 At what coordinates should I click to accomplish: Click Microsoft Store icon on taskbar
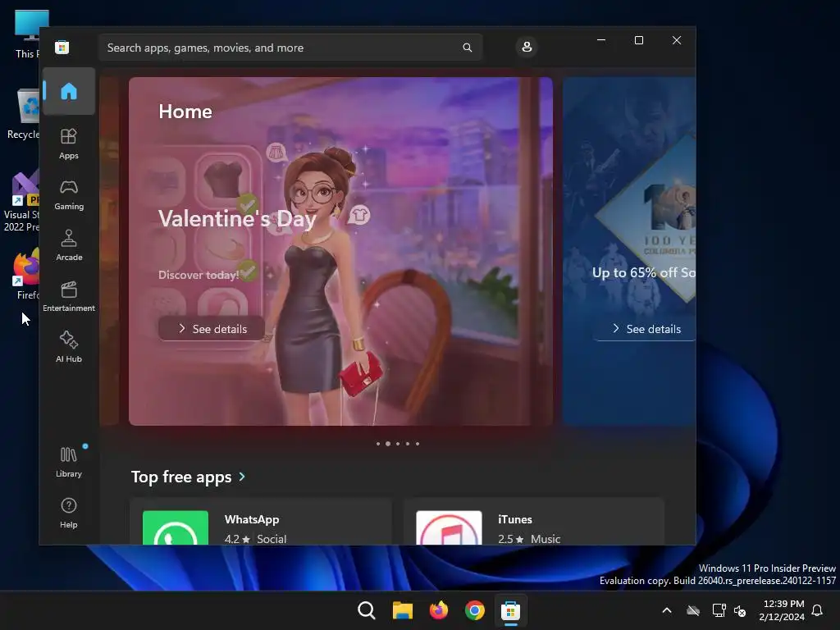click(x=510, y=610)
